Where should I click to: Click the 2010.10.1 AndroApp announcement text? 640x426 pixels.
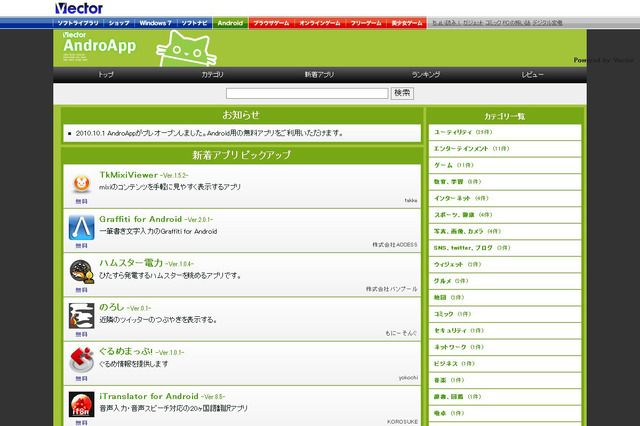click(x=209, y=133)
